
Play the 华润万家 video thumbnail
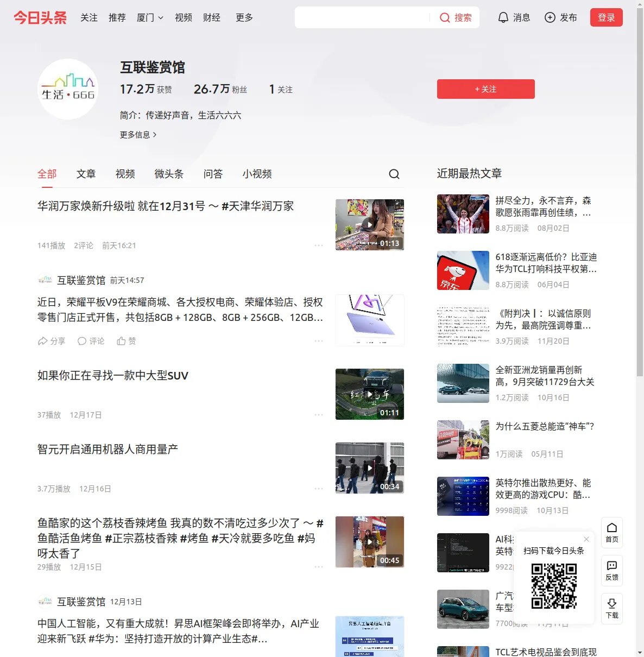tap(370, 225)
